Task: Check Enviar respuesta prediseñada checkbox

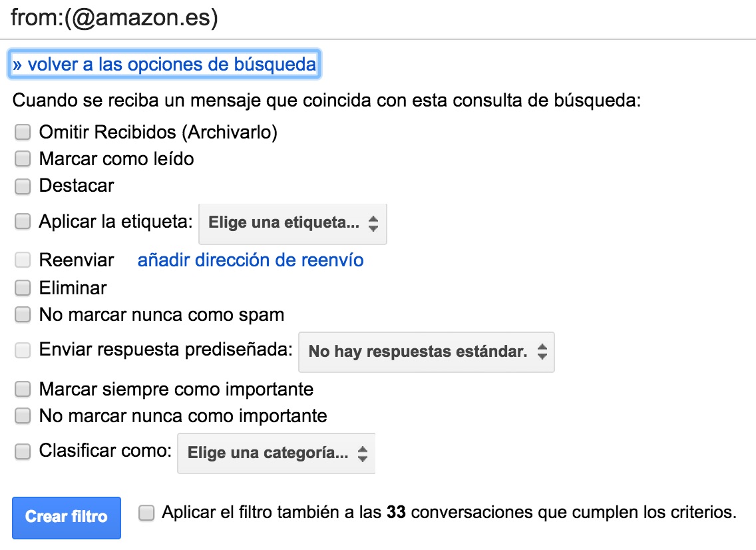Action: pyautogui.click(x=23, y=350)
